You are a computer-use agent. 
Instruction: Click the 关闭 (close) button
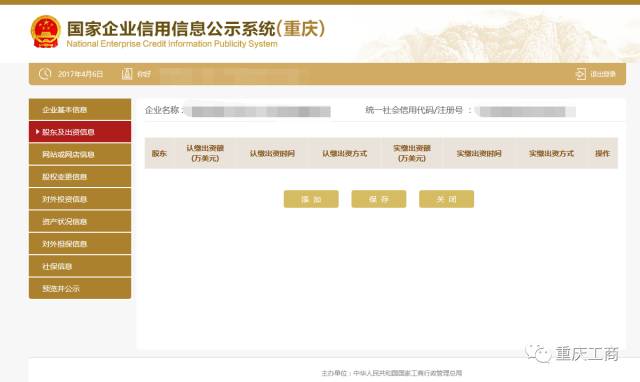pos(447,199)
